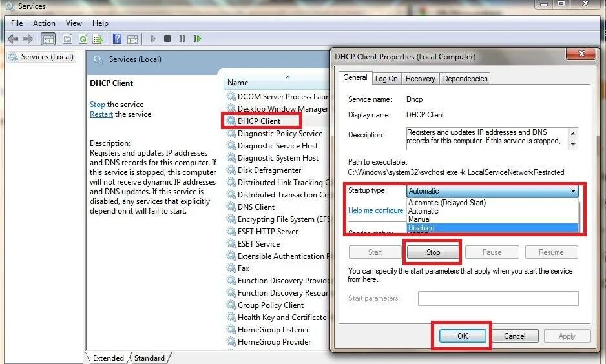606x364 pixels.
Task: Open the Properties toolbar icon
Action: pos(67,39)
